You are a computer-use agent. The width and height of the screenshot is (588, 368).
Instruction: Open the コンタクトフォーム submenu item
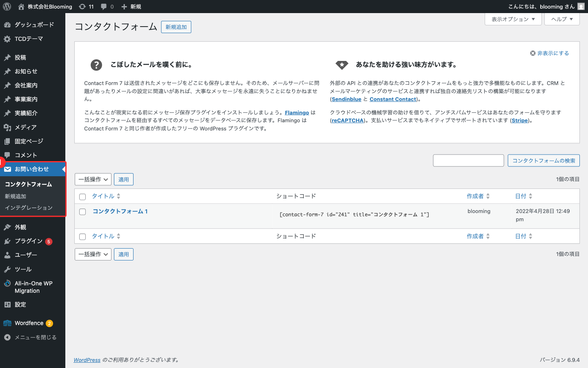click(x=29, y=184)
